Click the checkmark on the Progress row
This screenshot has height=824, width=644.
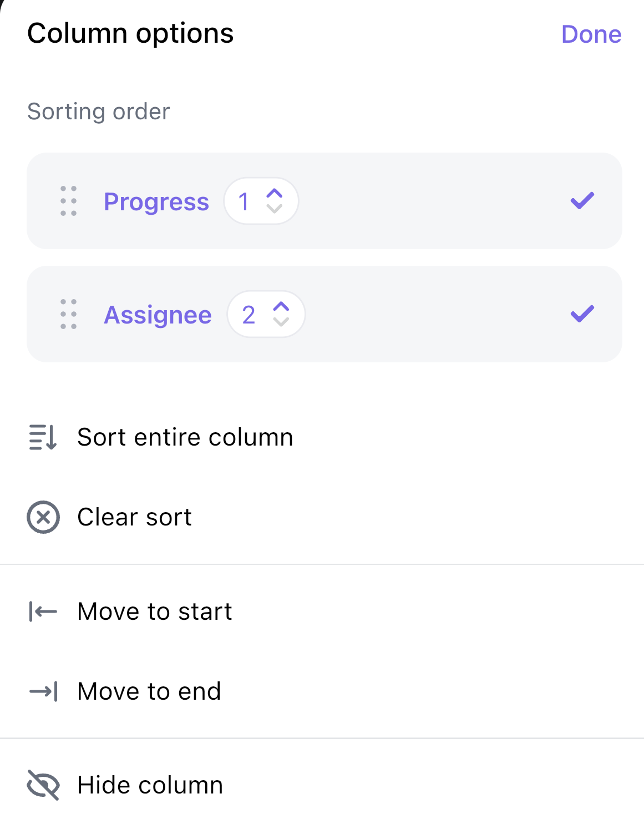582,201
